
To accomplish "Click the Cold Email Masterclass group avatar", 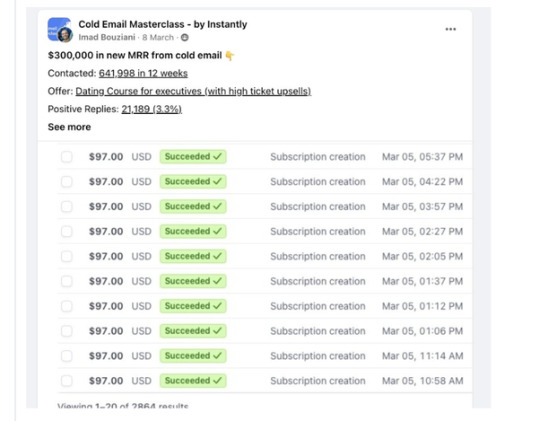I will (59, 29).
